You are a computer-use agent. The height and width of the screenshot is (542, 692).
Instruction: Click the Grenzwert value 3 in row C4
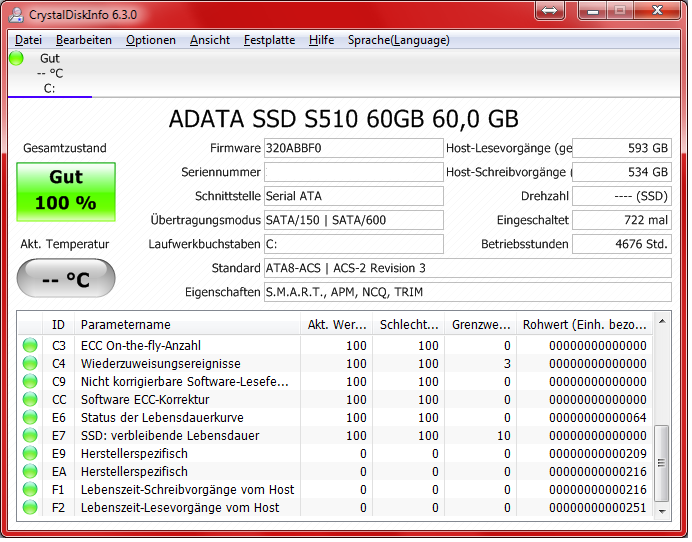(507, 364)
